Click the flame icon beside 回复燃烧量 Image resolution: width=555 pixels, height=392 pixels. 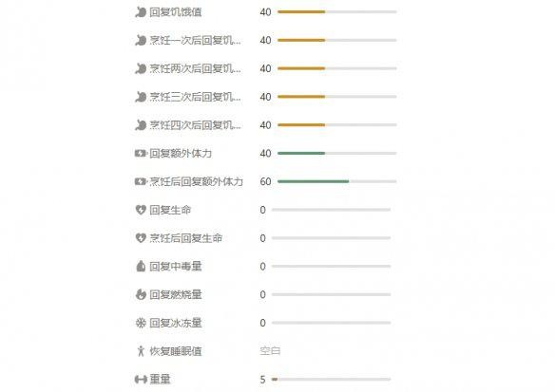tap(141, 294)
